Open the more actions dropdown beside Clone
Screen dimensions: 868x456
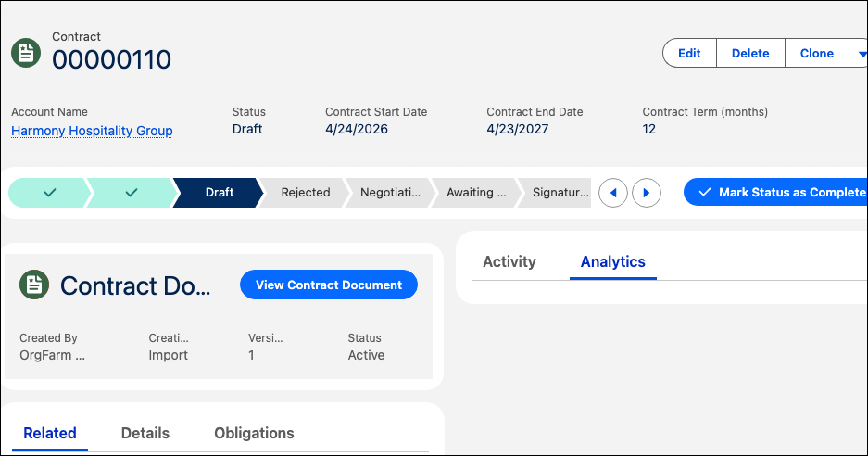coord(861,53)
